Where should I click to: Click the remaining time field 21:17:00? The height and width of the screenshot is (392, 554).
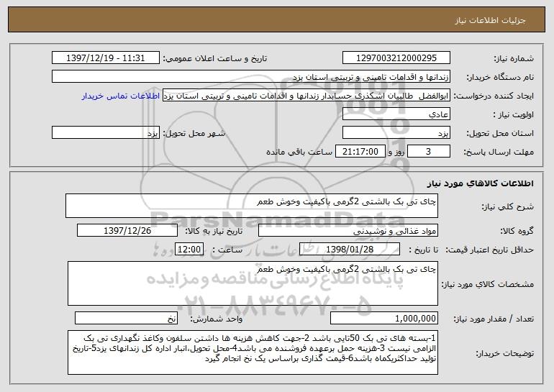point(360,152)
